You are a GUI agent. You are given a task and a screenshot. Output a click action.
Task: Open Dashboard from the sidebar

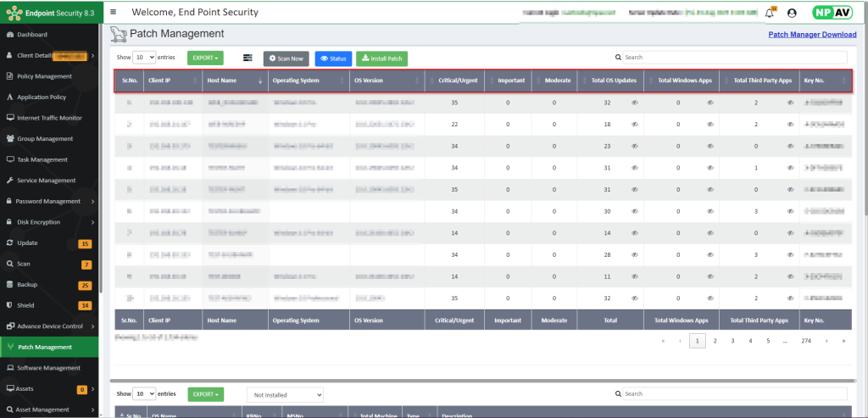[32, 35]
